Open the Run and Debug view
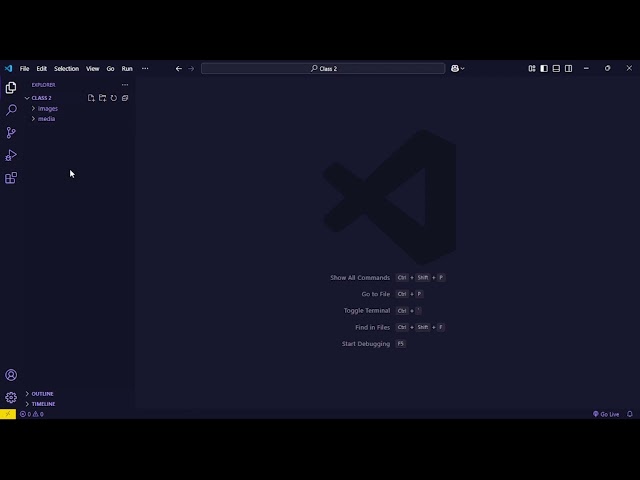This screenshot has width=640, height=480. click(x=11, y=155)
